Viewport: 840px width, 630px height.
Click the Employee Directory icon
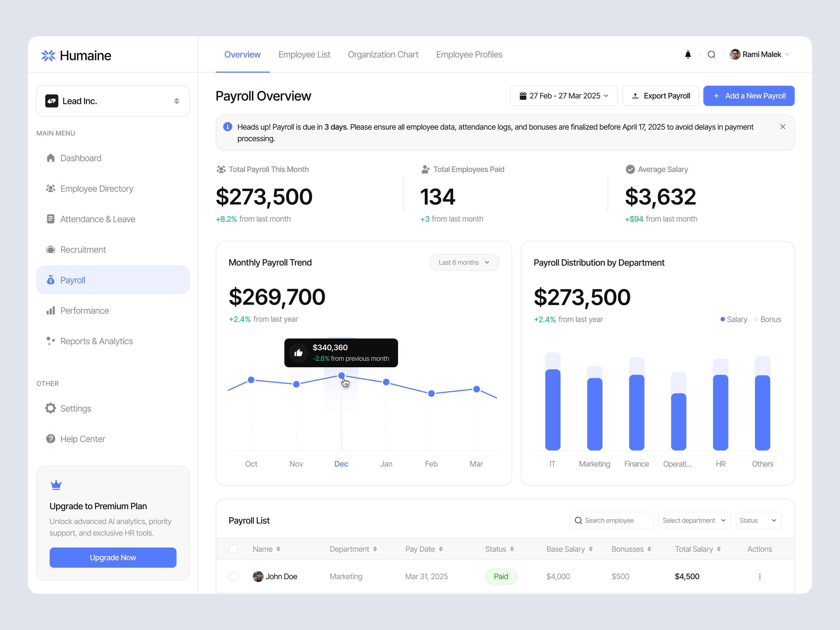50,188
